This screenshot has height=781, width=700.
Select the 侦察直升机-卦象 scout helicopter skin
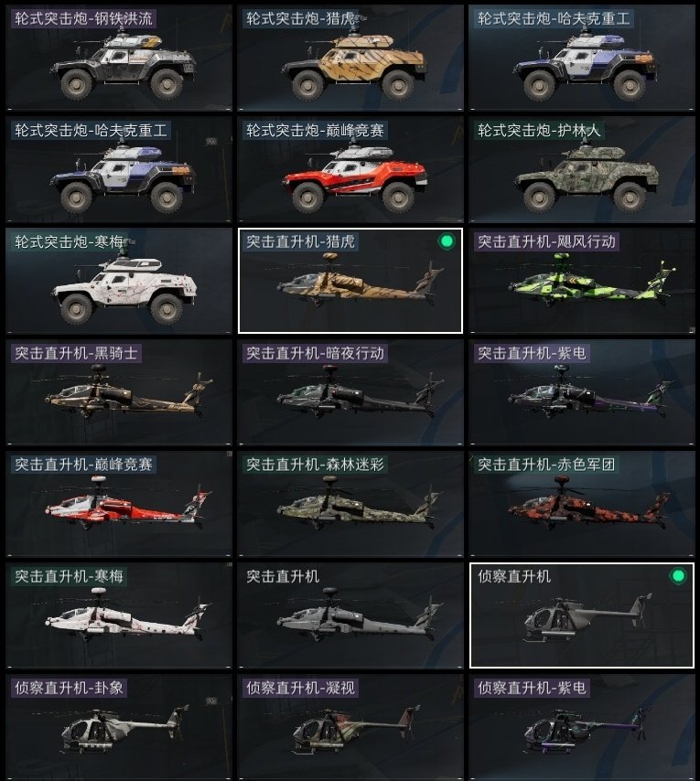point(119,727)
